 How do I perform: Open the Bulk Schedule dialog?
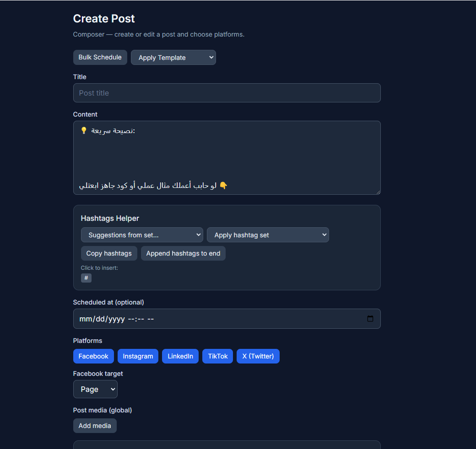[100, 57]
